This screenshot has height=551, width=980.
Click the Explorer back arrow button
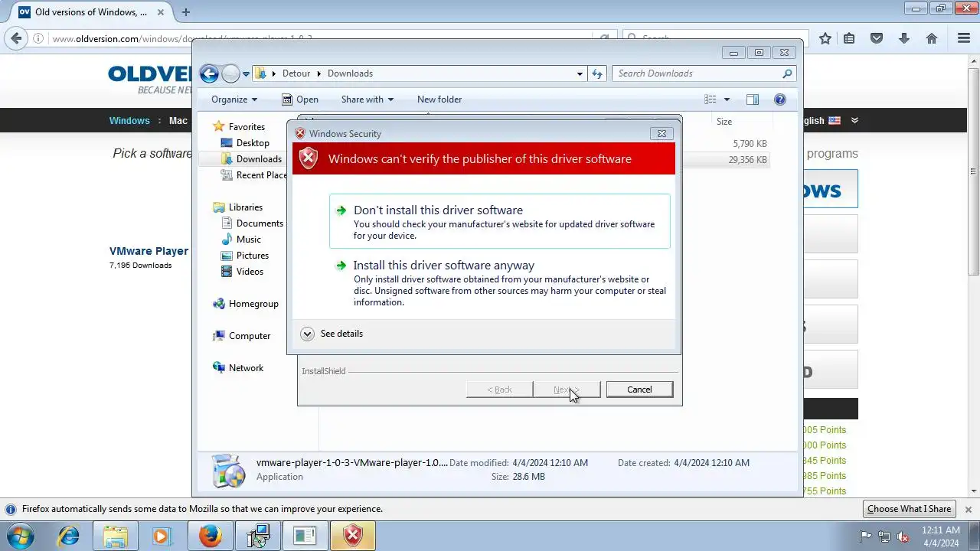(209, 73)
